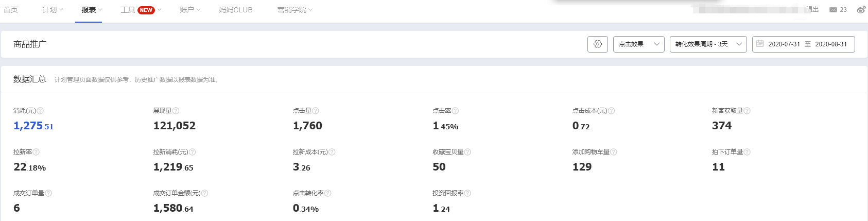
Task: Click the help icon next to 投资回报率
Action: click(x=467, y=193)
